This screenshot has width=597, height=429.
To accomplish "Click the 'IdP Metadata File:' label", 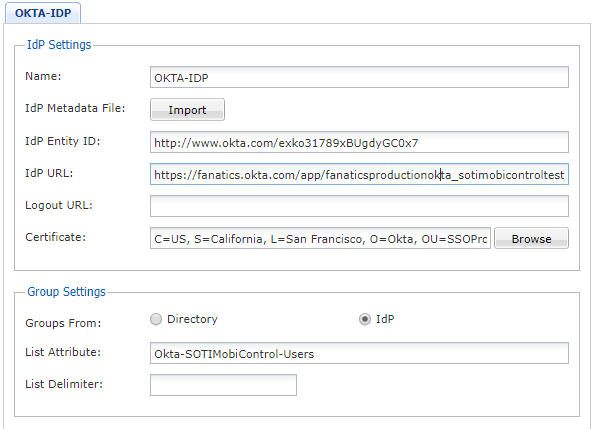I will click(x=75, y=108).
